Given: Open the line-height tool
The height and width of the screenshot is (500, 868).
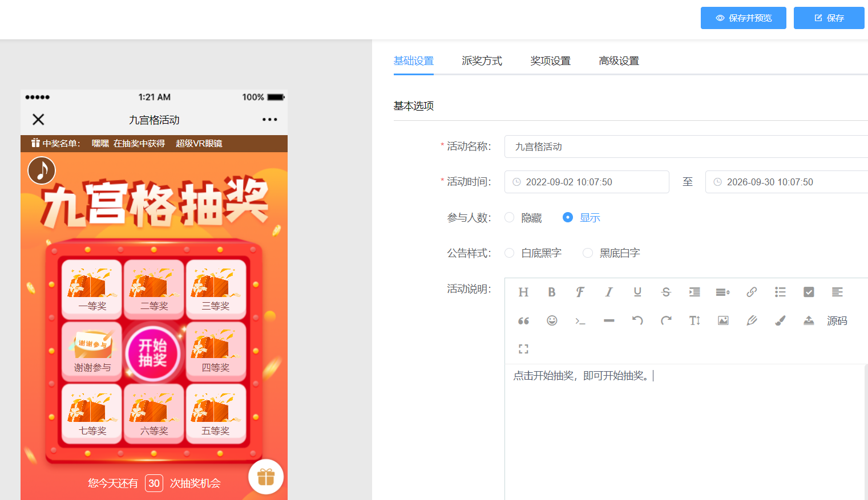Looking at the screenshot, I should (x=723, y=292).
